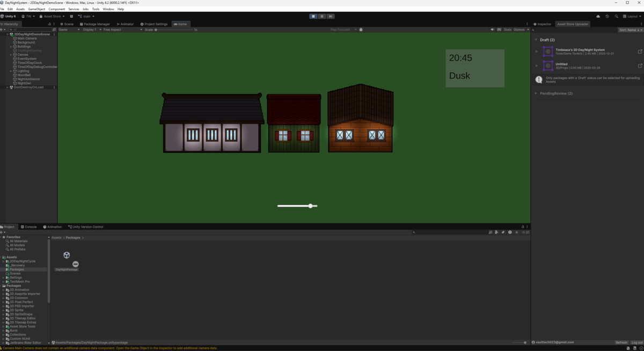The width and height of the screenshot is (644, 351).
Task: Select NightOwl in the Hierarchy
Action: 24,83
